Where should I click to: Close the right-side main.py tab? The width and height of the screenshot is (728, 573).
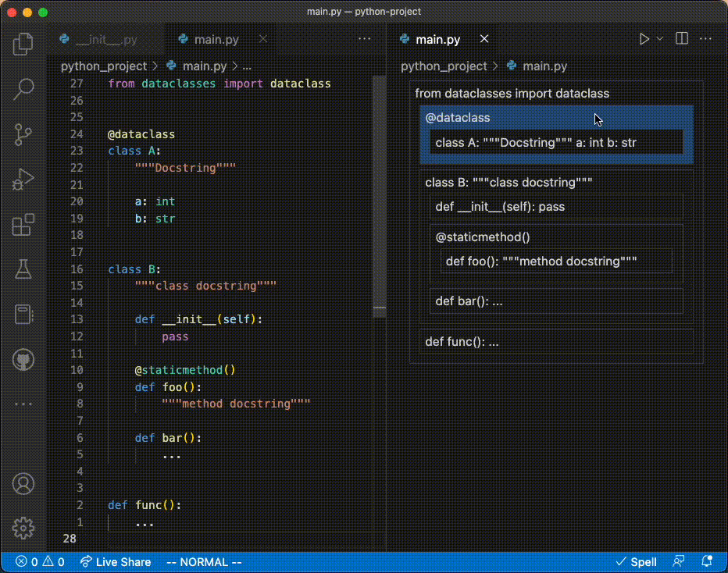pyautogui.click(x=484, y=39)
